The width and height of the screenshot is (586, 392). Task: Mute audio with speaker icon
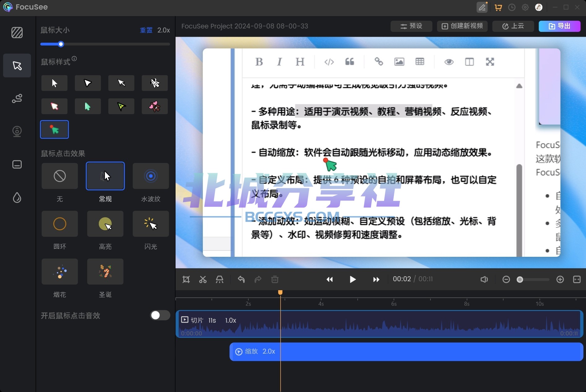[x=484, y=280]
